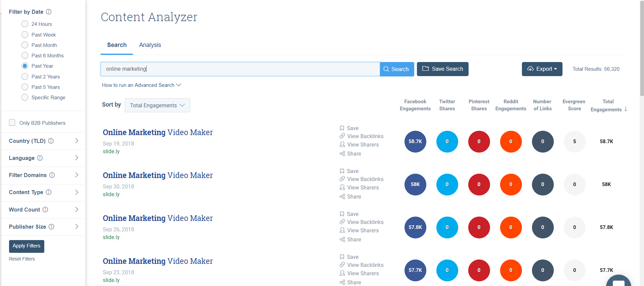
Task: Click the Facebook Engagements column header
Action: (415, 105)
